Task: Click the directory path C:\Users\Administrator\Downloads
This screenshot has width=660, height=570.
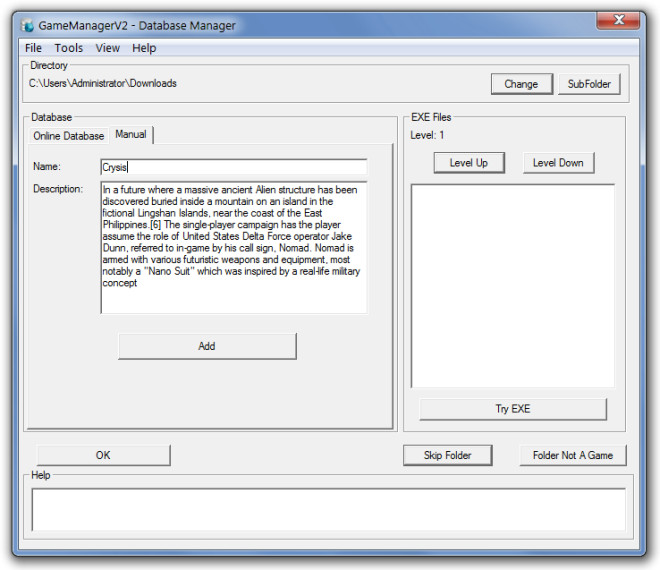Action: [x=103, y=83]
